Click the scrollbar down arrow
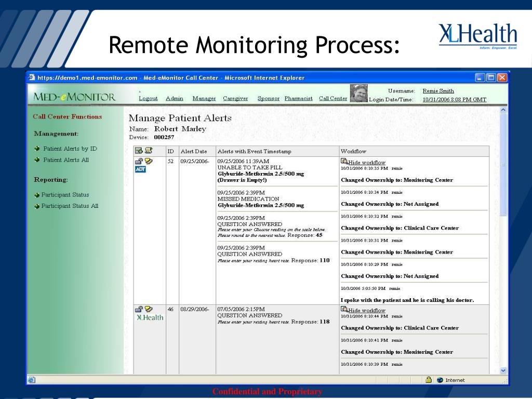Image resolution: width=532 pixels, height=399 pixels. [x=503, y=371]
